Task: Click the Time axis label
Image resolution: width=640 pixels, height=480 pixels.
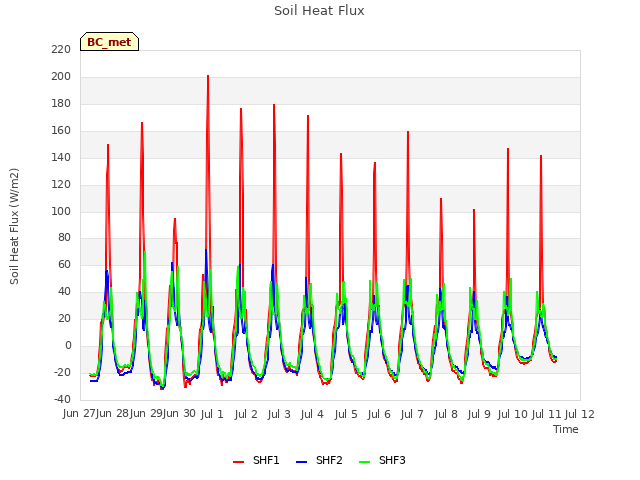Action: (566, 429)
